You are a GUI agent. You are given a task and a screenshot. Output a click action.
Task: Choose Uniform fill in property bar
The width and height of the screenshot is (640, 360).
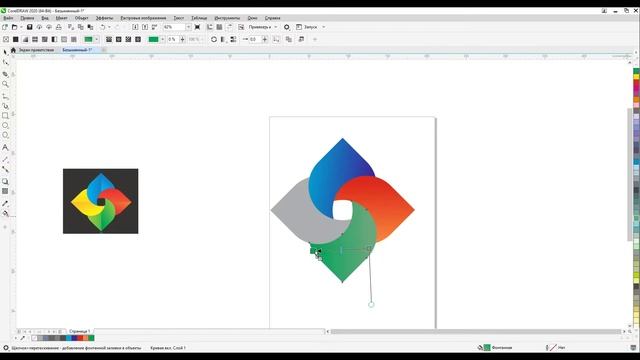coord(16,39)
